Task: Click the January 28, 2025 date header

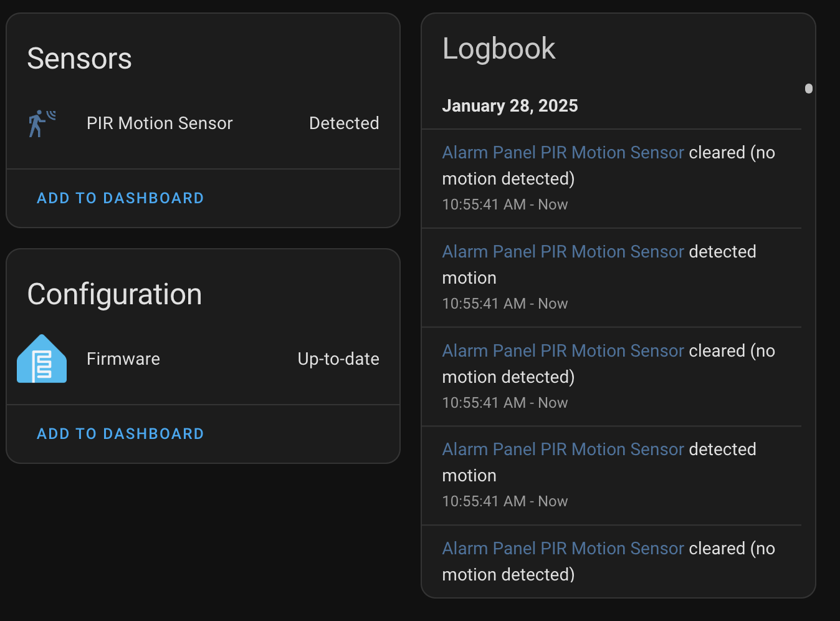Action: [510, 106]
